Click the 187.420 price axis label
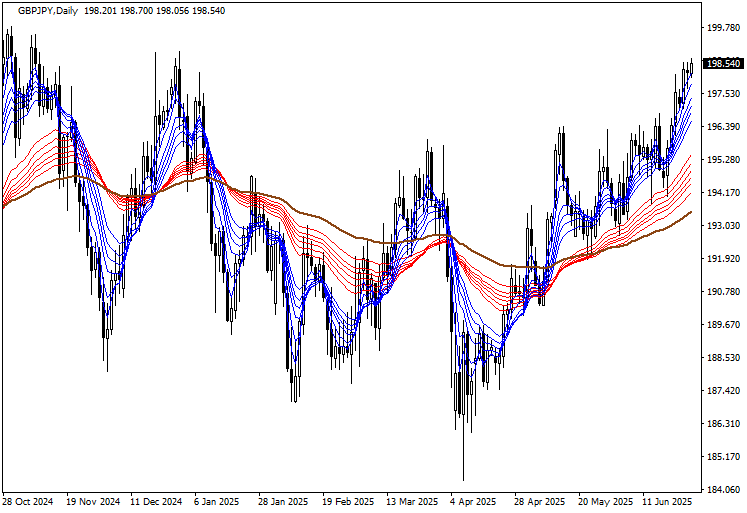The width and height of the screenshot is (747, 513). pos(723,391)
